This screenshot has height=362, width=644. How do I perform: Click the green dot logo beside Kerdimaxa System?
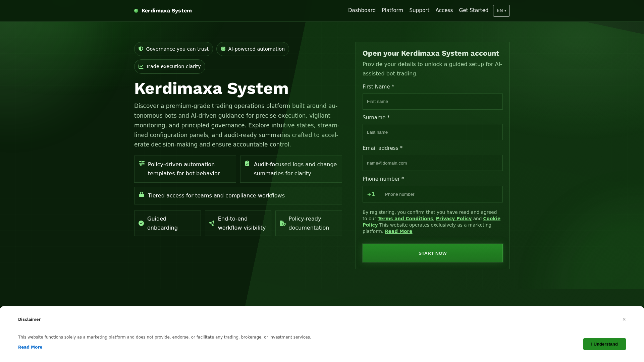coord(136,11)
